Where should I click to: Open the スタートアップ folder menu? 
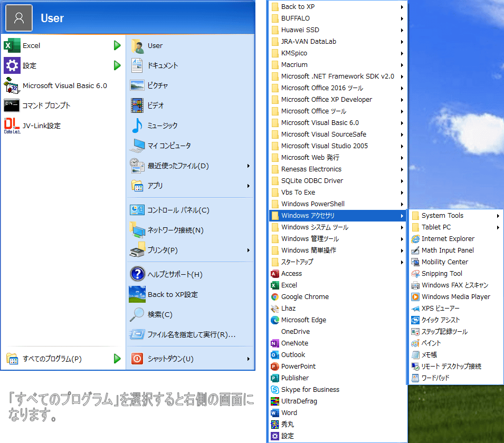point(338,262)
